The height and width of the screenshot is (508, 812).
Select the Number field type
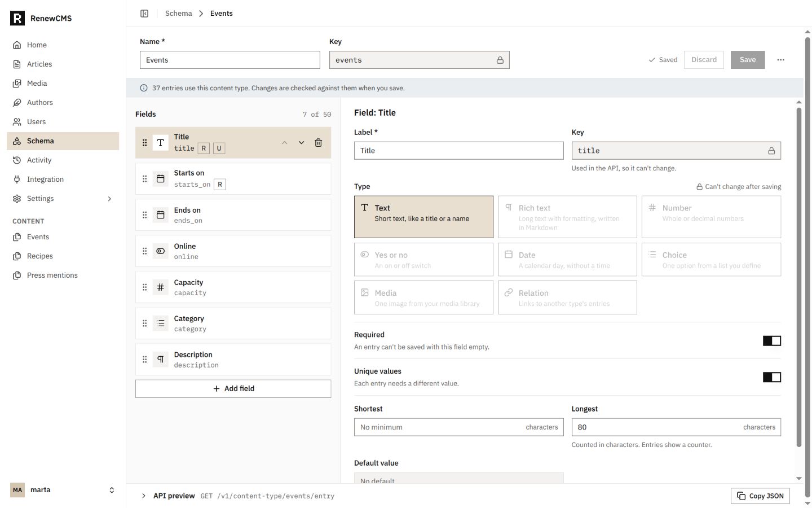(711, 217)
